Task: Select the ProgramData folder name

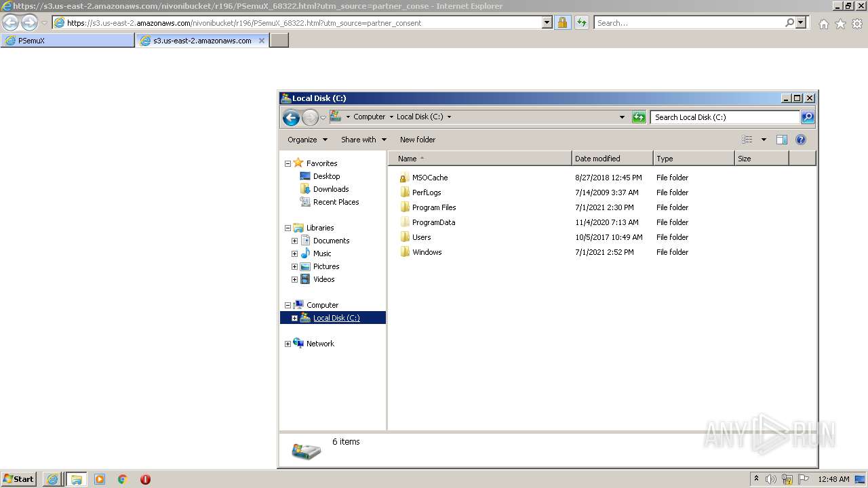Action: tap(433, 222)
